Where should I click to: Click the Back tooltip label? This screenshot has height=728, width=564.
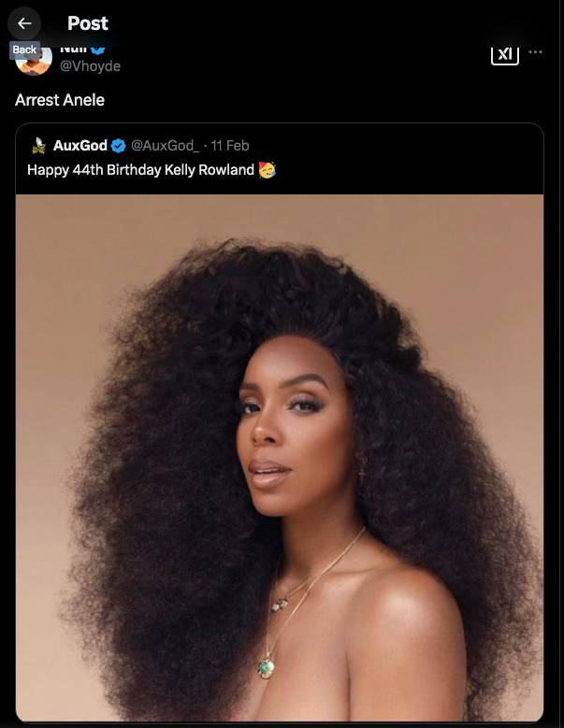coord(24,50)
